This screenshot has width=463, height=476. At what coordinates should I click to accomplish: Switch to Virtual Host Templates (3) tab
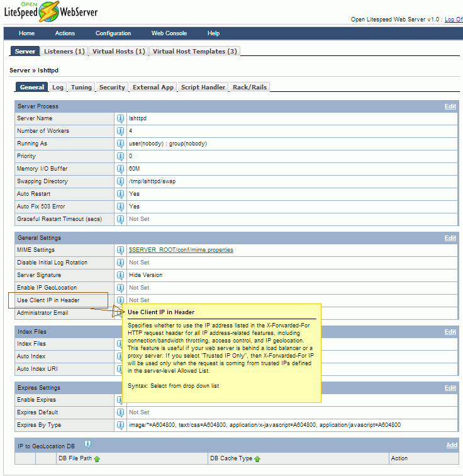(195, 51)
